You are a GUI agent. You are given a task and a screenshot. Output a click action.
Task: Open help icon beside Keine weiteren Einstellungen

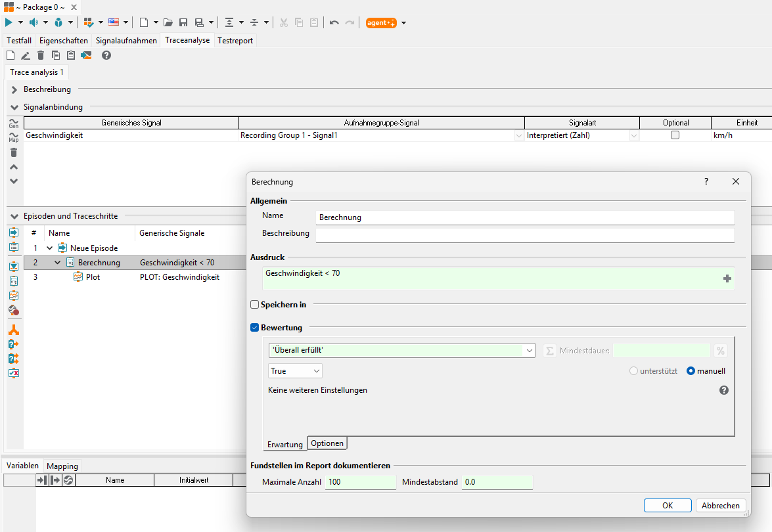724,390
